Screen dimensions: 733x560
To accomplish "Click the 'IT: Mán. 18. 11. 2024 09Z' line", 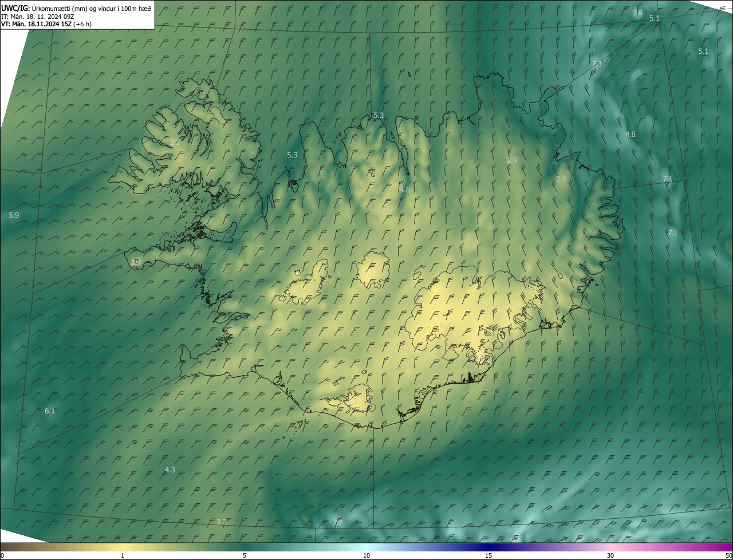I will [37, 16].
